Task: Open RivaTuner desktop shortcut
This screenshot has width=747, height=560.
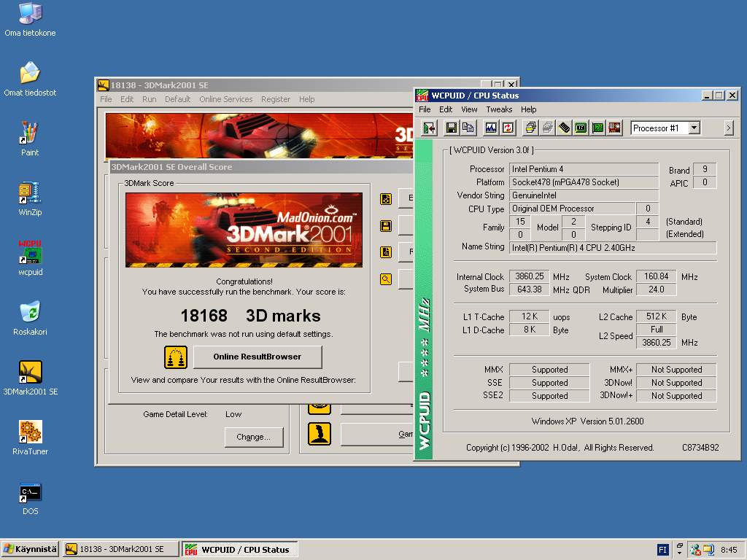Action: pyautogui.click(x=30, y=432)
